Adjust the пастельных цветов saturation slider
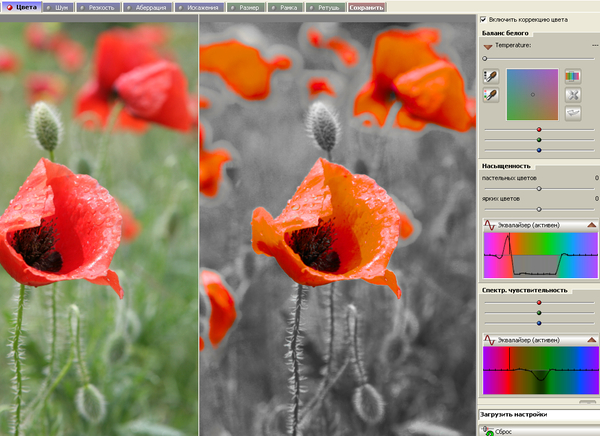This screenshot has width=600, height=436. (539, 188)
